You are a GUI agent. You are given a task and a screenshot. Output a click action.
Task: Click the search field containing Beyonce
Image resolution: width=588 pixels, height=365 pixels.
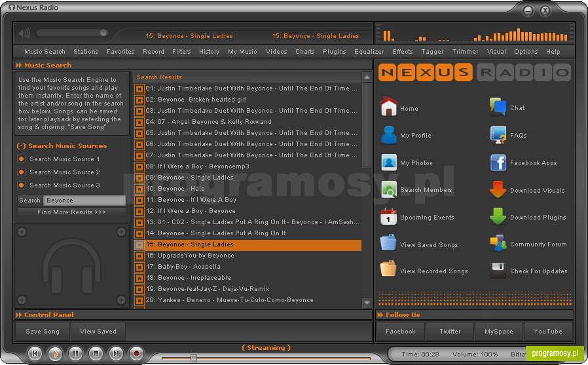84,201
